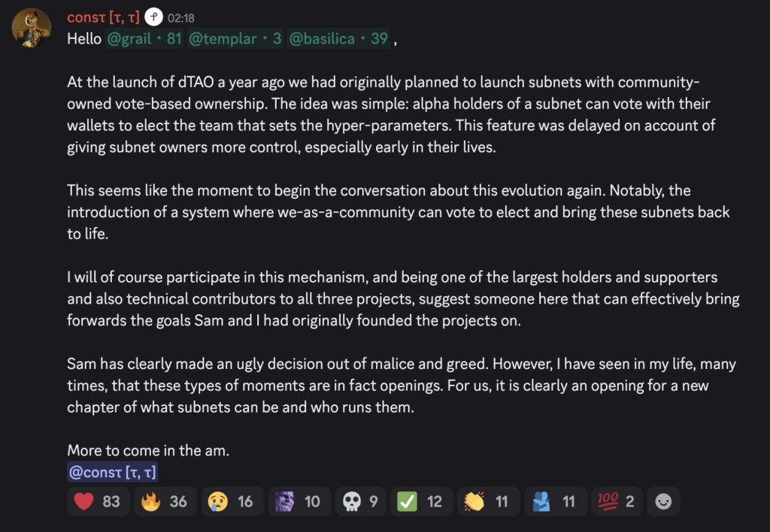Open the author's username profile popup
Screen dimensions: 770x532
103,17
